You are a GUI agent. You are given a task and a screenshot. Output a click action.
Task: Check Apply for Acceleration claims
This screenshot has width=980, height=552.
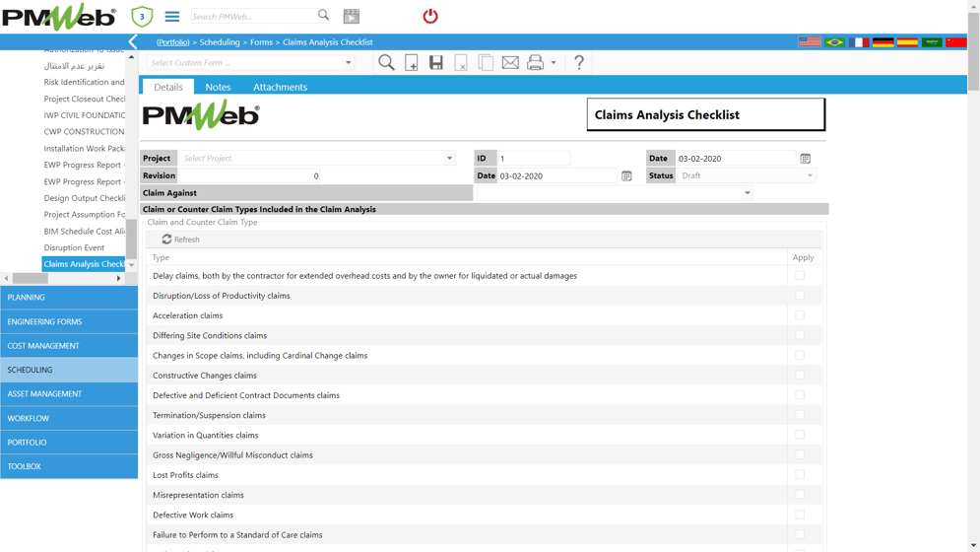tap(800, 315)
